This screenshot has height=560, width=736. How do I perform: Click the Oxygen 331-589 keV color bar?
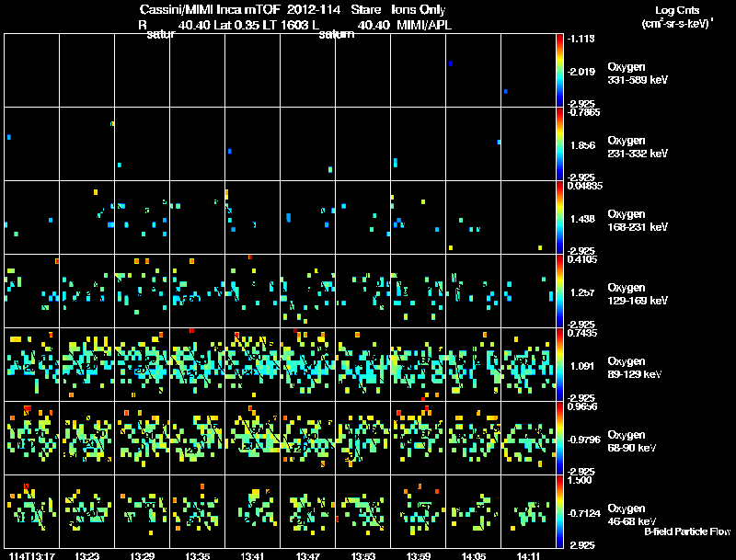[x=559, y=71]
